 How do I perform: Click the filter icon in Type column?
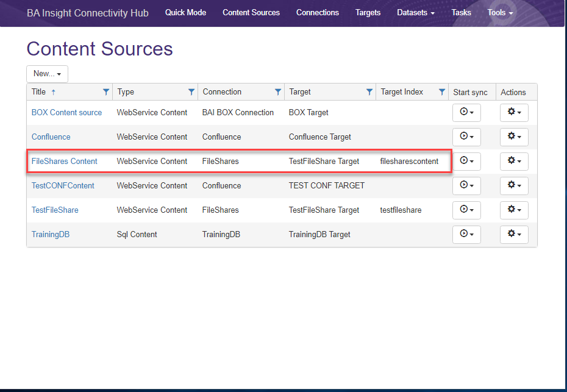point(191,92)
